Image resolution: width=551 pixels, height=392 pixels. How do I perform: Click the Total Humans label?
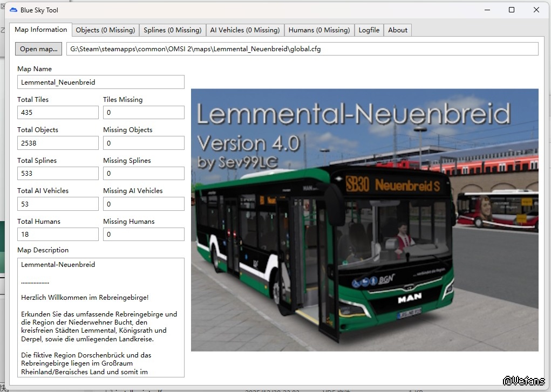pos(39,221)
